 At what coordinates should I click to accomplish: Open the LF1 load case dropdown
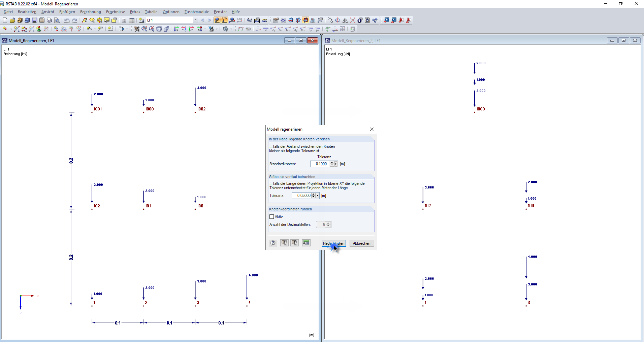point(195,20)
